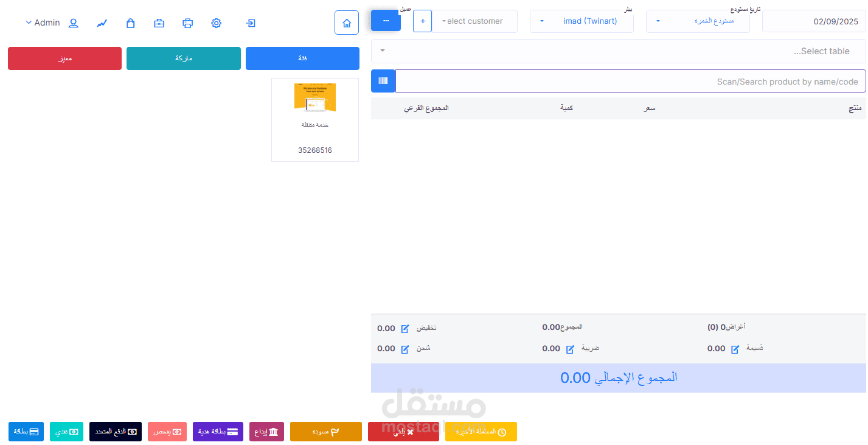
Task: Open the imad (Twinart) biller dropdown
Action: [x=581, y=21]
